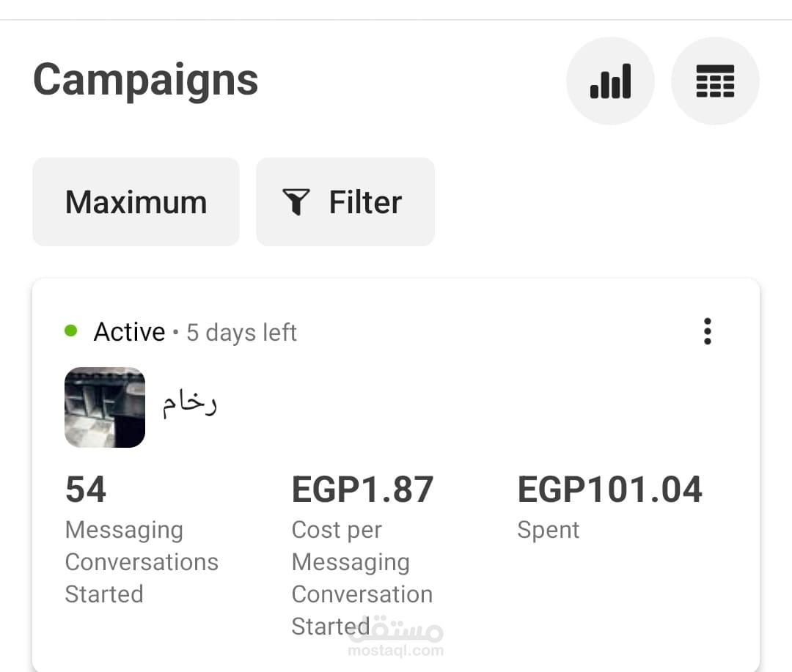Open the Active campaign card

(x=396, y=475)
